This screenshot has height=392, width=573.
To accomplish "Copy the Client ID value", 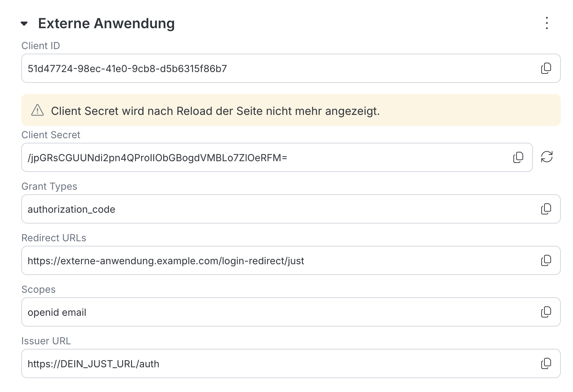I will 546,68.
